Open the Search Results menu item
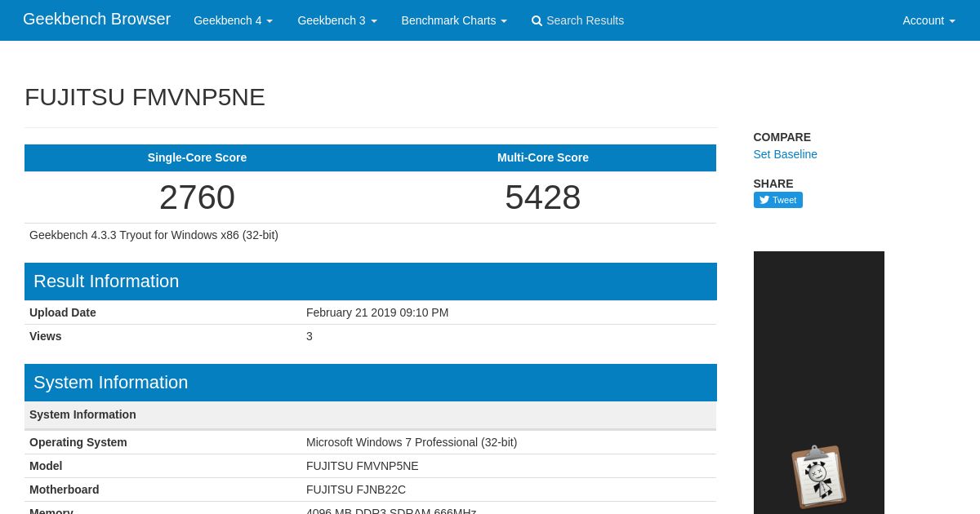The width and height of the screenshot is (980, 514). (x=577, y=20)
